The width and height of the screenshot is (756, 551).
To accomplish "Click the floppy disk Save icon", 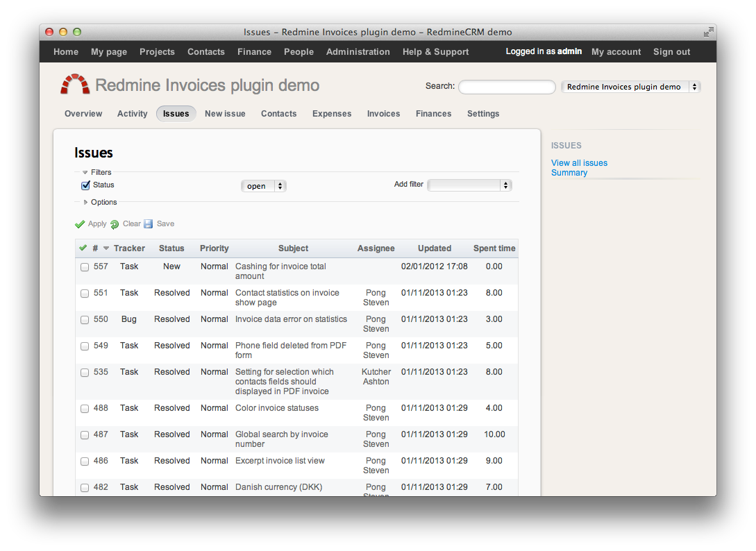I will (x=149, y=223).
